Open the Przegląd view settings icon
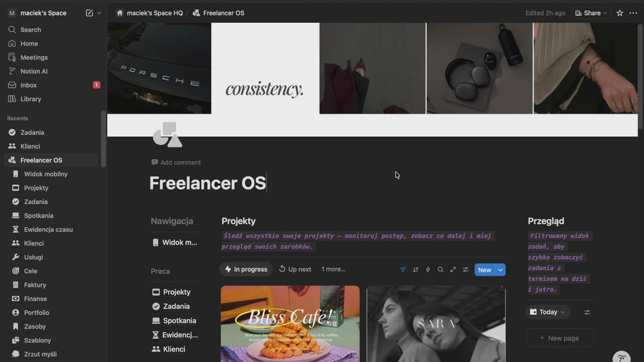Image resolution: width=644 pixels, height=362 pixels. [587, 312]
